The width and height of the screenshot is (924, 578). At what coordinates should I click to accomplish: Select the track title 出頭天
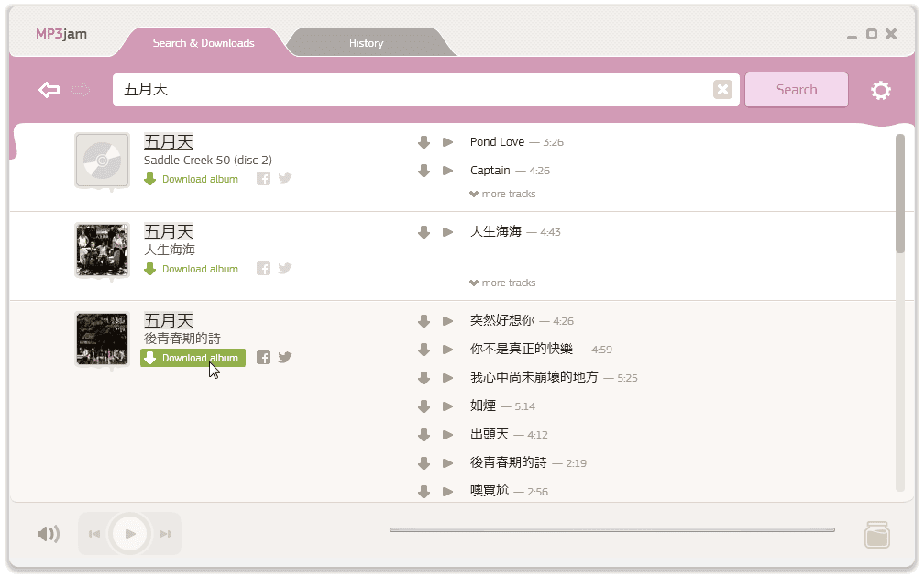pyautogui.click(x=489, y=434)
